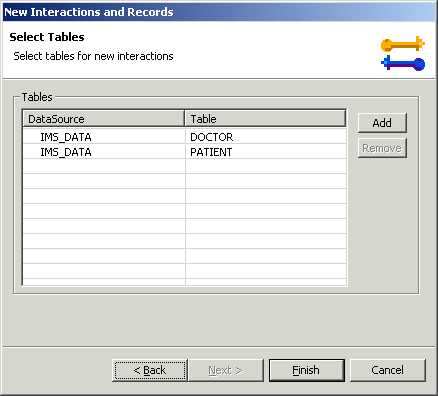Click the blue arrow wizard icon
Viewport: 438px width, 396px height.
click(x=403, y=63)
